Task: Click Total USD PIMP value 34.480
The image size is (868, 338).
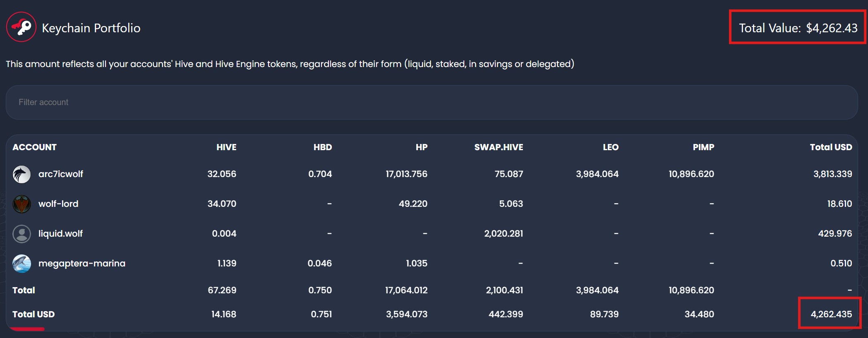Action: pyautogui.click(x=699, y=314)
